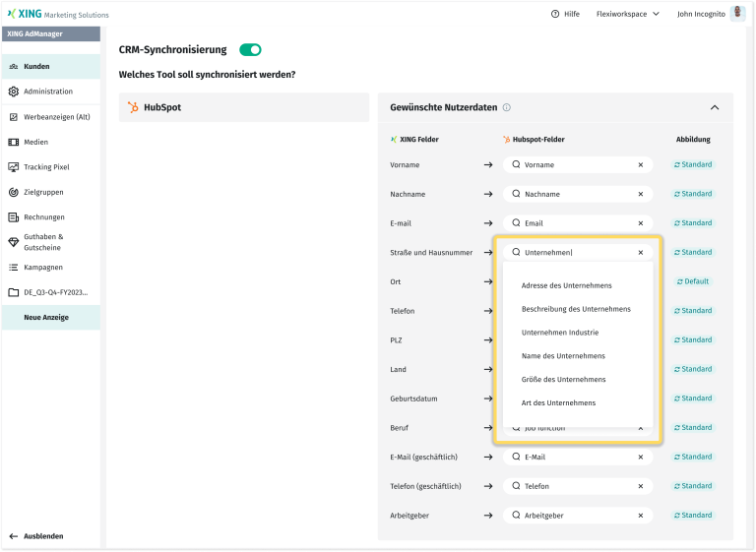The image size is (756, 552).
Task: Open Werbeanzeigen (Alt) in the sidebar
Action: 51,117
